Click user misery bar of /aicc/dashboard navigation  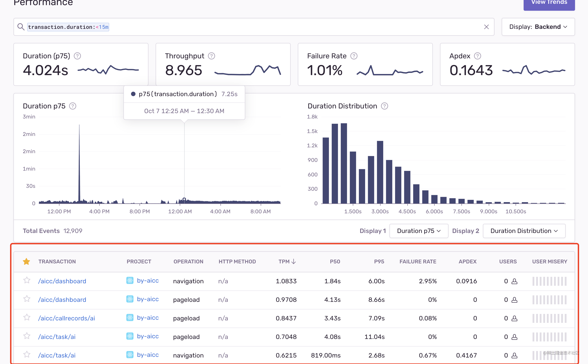click(x=549, y=281)
